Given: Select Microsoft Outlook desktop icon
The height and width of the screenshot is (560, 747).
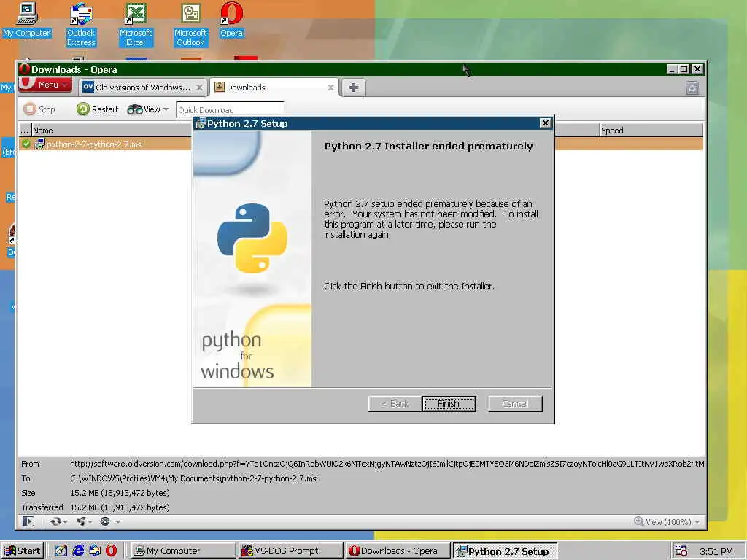Looking at the screenshot, I should tap(190, 25).
